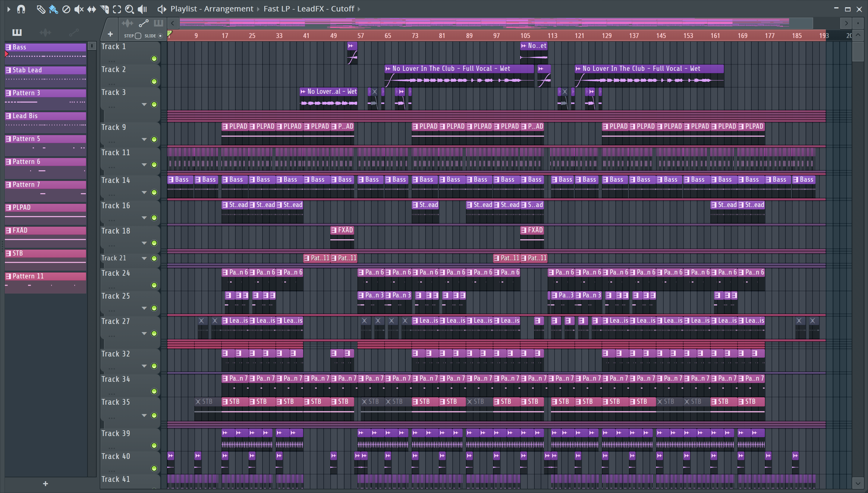
Task: Click the picker panel scrollbar handle
Action: tap(92, 46)
